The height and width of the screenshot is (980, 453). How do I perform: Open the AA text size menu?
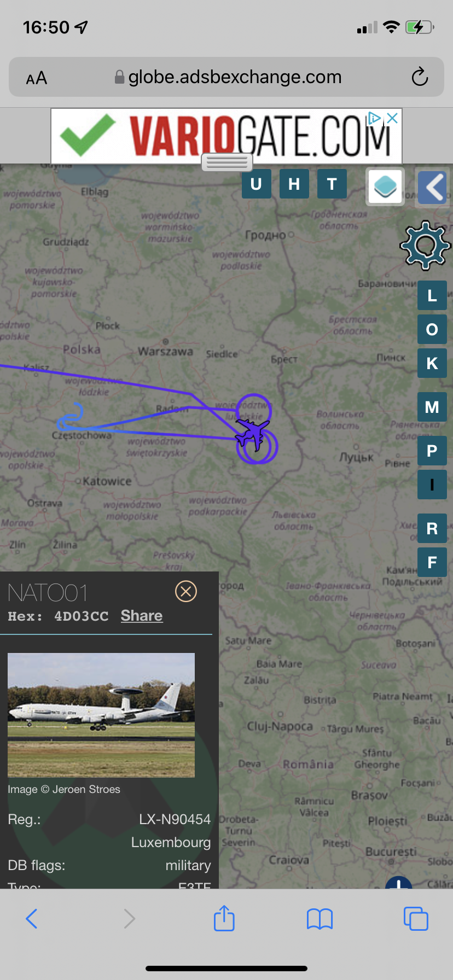[x=37, y=78]
